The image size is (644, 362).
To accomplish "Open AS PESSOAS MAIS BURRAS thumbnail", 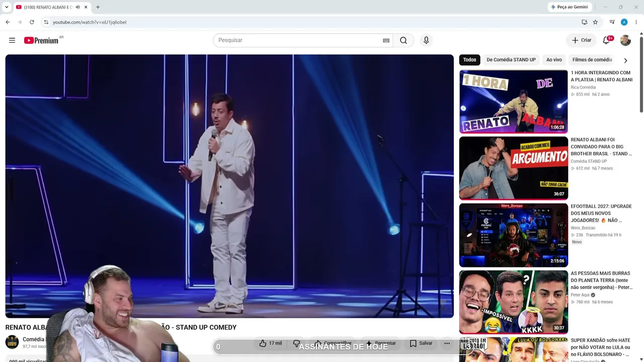I will [513, 302].
